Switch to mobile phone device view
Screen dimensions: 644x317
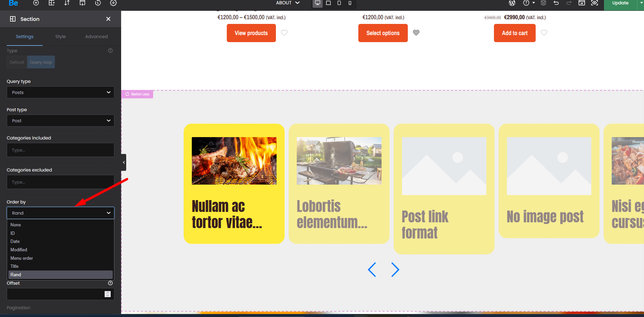[350, 3]
